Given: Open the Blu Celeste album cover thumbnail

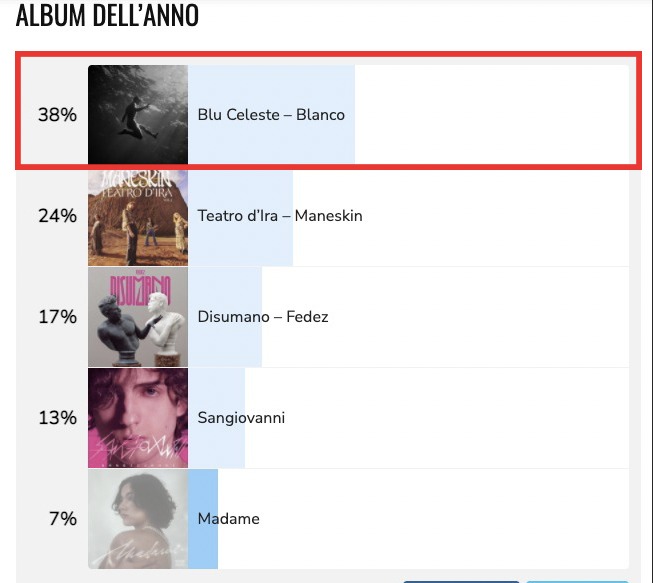Looking at the screenshot, I should pos(138,115).
